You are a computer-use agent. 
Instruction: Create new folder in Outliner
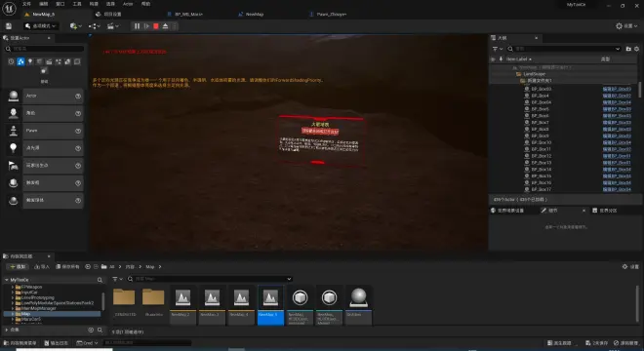628,49
